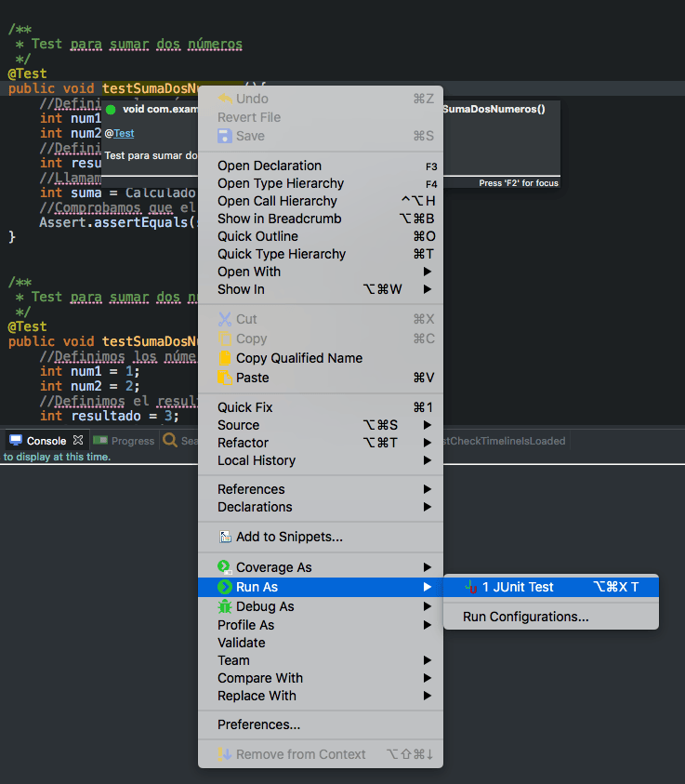Expand the Refactor submenu arrow
The height and width of the screenshot is (784, 685).
(428, 443)
